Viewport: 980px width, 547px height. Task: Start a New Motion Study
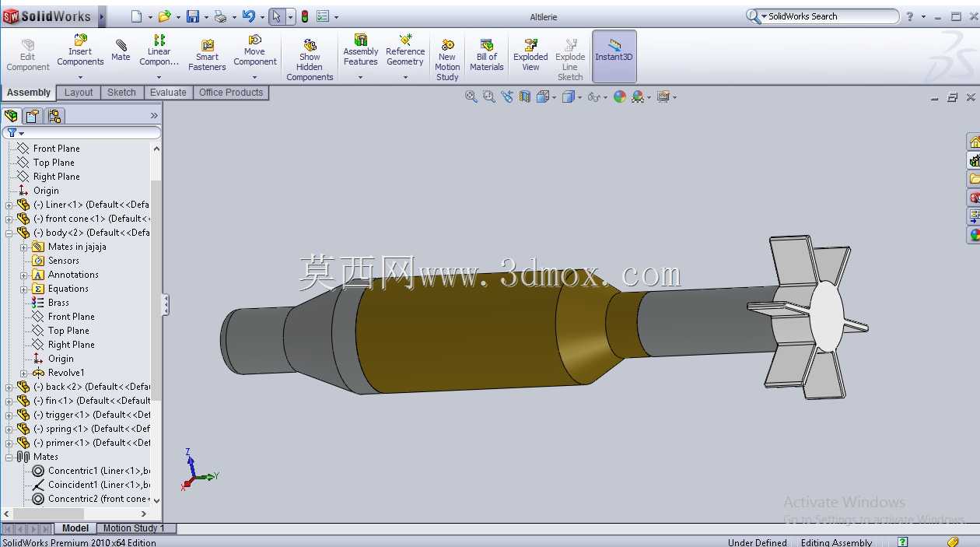pyautogui.click(x=447, y=60)
